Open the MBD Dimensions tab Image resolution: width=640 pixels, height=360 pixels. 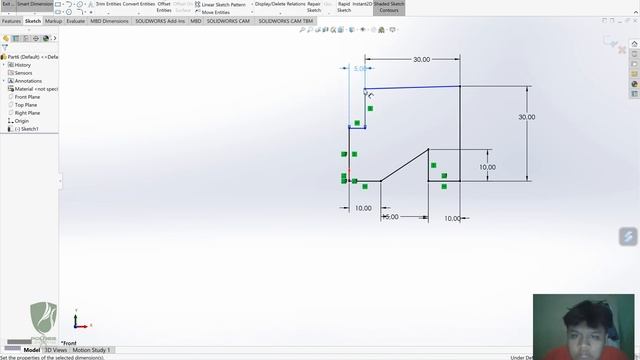(x=109, y=21)
